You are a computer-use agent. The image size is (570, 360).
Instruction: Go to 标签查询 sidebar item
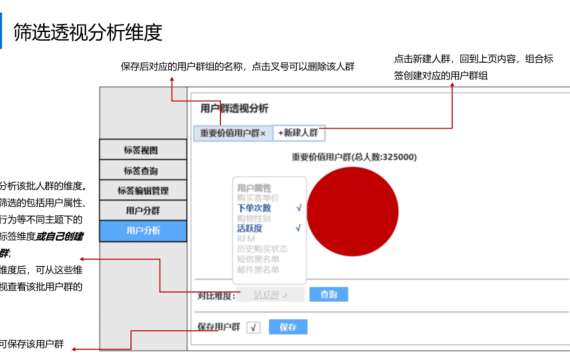click(x=143, y=170)
